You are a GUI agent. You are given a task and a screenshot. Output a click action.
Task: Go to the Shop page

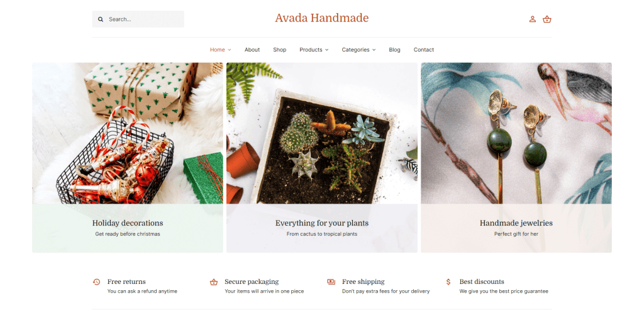click(280, 50)
